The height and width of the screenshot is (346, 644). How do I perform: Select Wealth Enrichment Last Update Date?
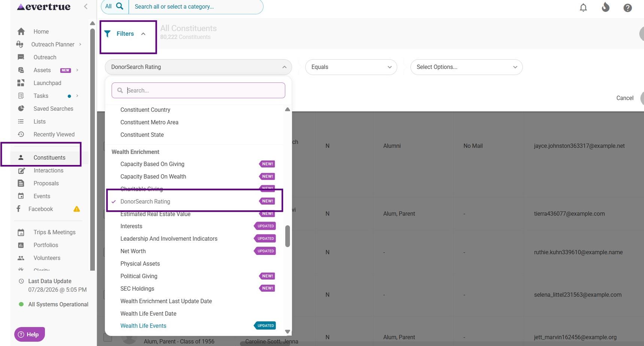point(166,301)
